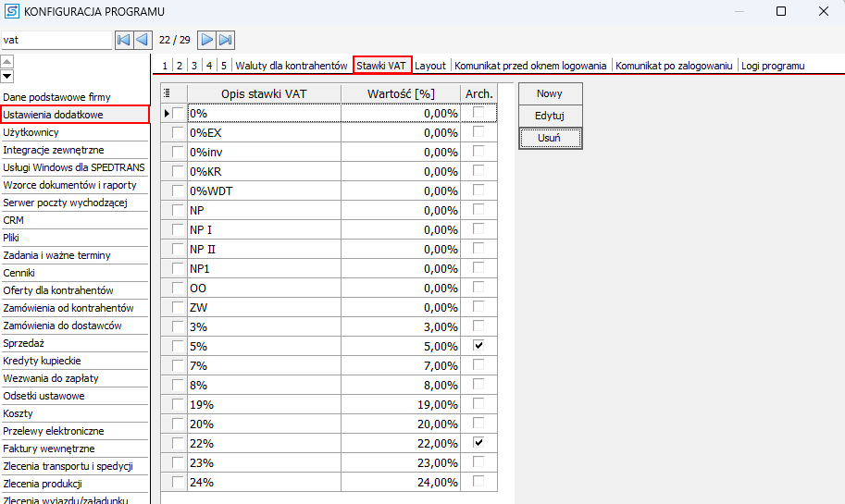Select Dane podstawowe firmy in sidebar
Viewport: 845px width, 504px height.
click(x=74, y=97)
